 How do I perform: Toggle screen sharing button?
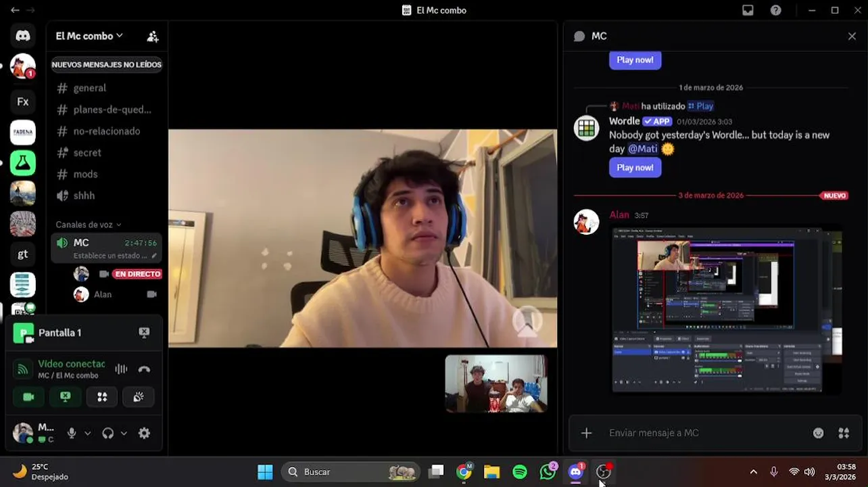[x=66, y=397]
